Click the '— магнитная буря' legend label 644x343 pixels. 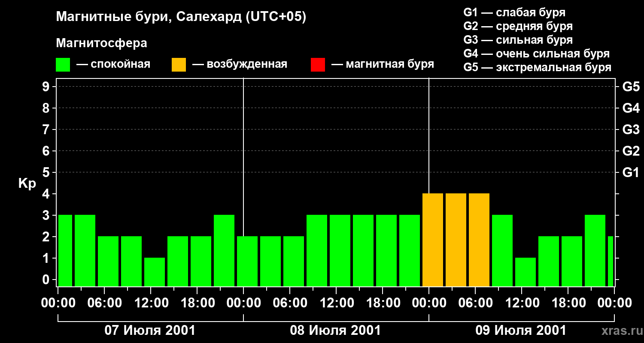383,64
